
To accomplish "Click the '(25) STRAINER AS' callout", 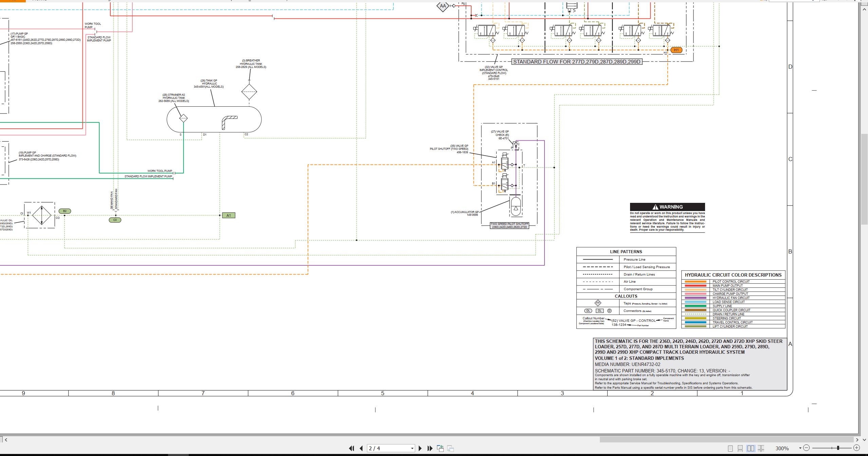I will pos(174,98).
